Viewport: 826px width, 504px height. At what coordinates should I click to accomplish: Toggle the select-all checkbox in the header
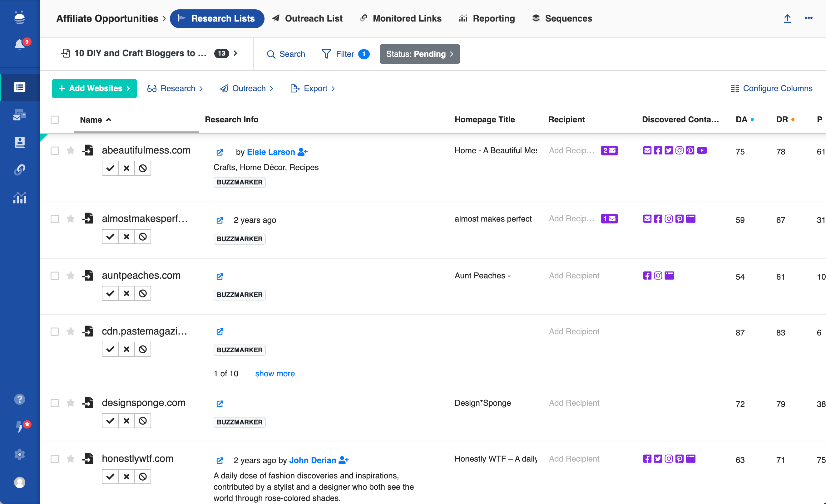point(55,120)
